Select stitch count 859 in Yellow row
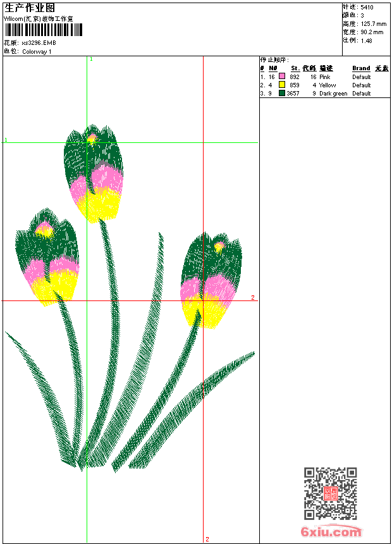 (295, 85)
